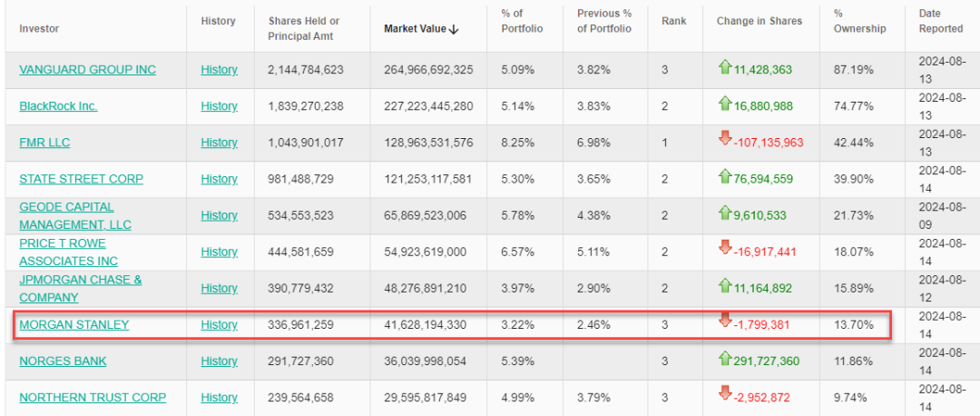View History for JPMorgan Chase
Image resolution: width=980 pixels, height=416 pixels.
pos(219,289)
